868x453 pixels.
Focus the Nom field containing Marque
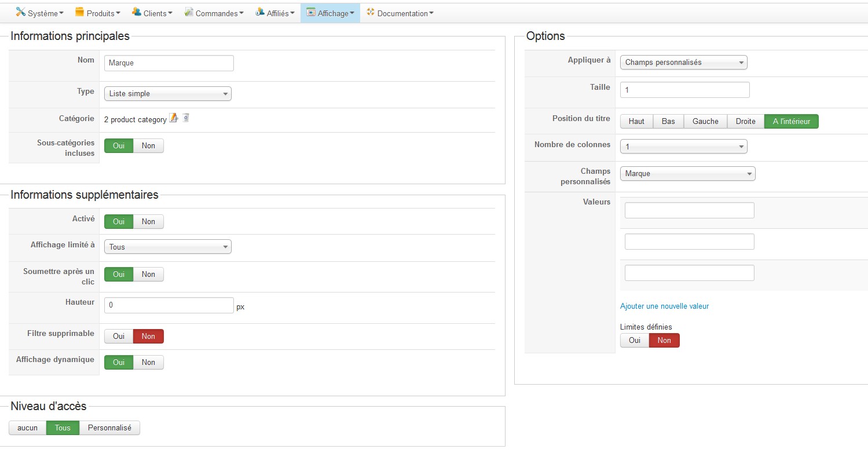pos(169,63)
